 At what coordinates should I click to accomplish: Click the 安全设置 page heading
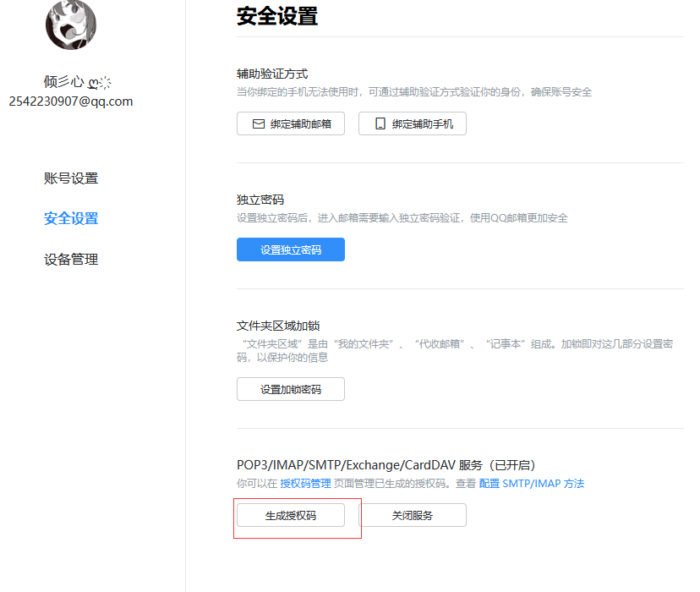[277, 16]
